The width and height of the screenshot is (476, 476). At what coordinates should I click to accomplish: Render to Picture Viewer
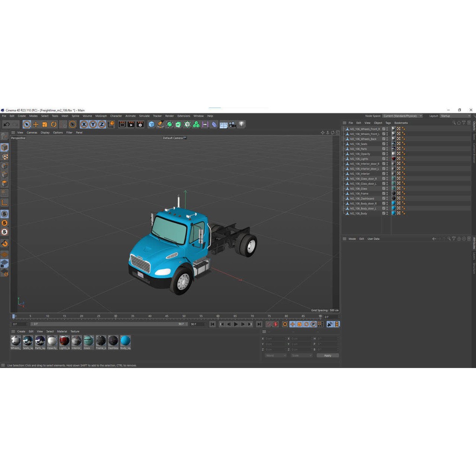[131, 124]
